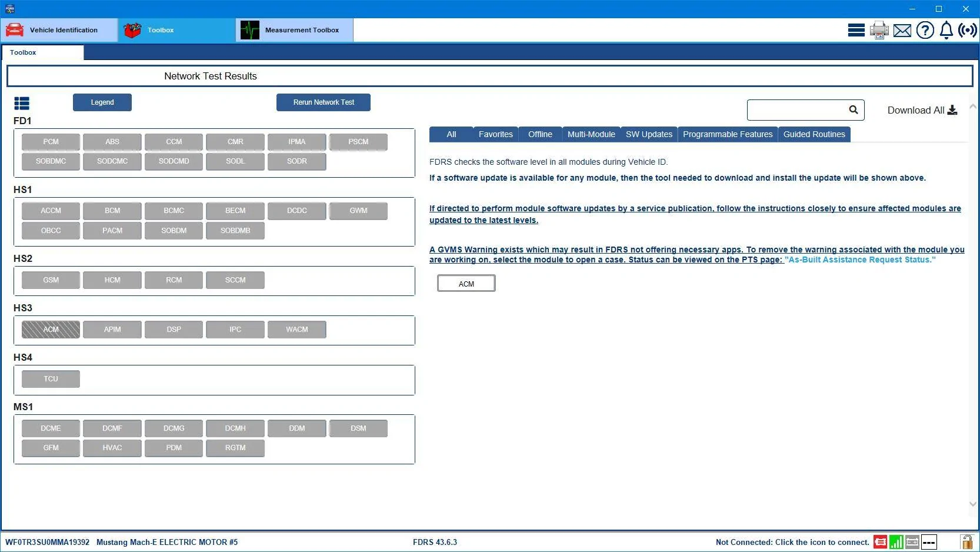Screen dimensions: 980x552
Task: Click the padlock icon in status bar
Action: 966,541
